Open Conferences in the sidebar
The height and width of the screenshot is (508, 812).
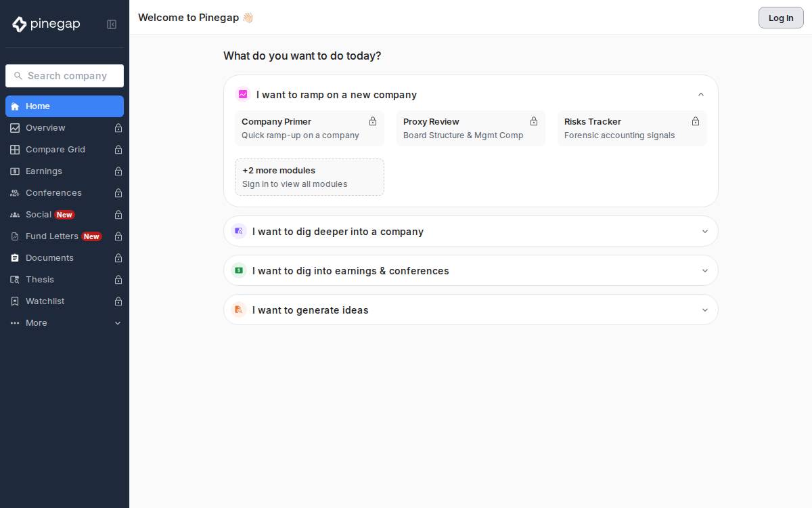(64, 193)
